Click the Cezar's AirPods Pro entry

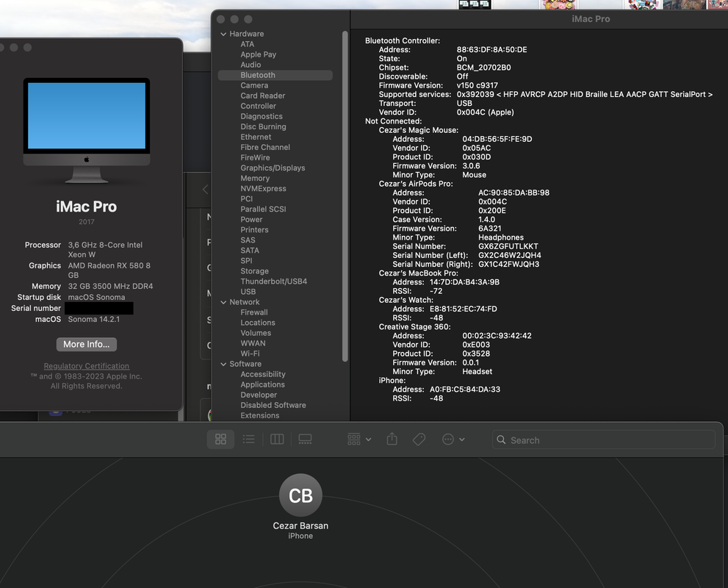point(416,184)
